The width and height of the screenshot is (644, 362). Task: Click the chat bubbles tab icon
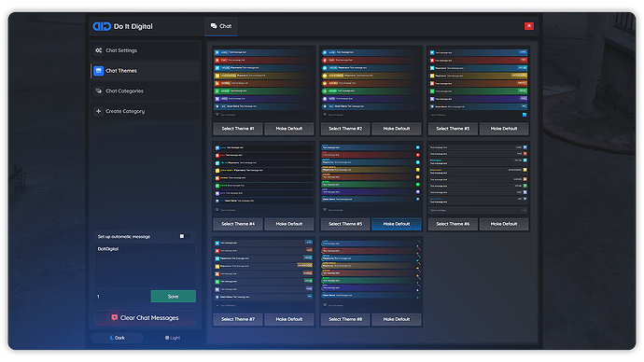(214, 26)
